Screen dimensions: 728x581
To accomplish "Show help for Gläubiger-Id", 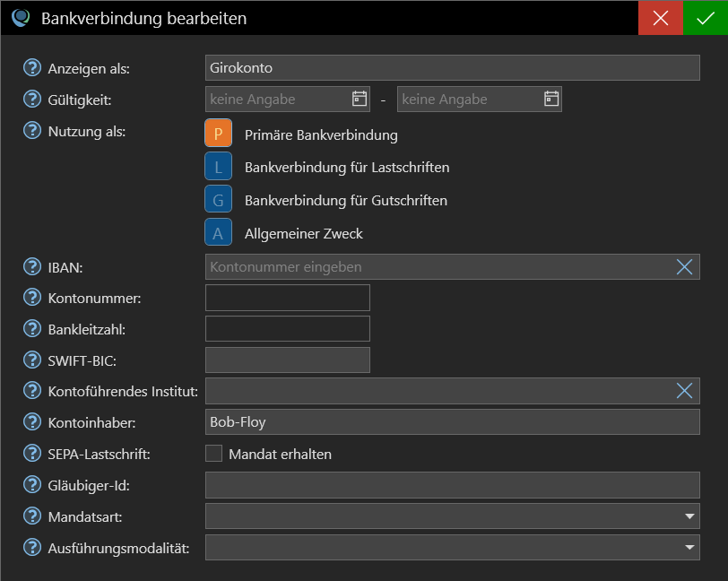I will point(32,485).
